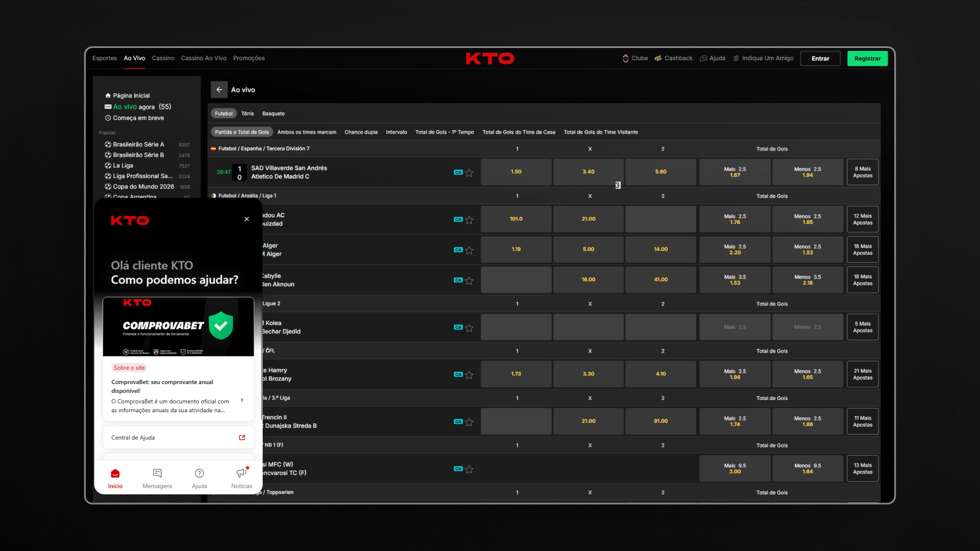This screenshot has width=980, height=551.
Task: Close the KTO help chat widget
Action: coord(247,219)
